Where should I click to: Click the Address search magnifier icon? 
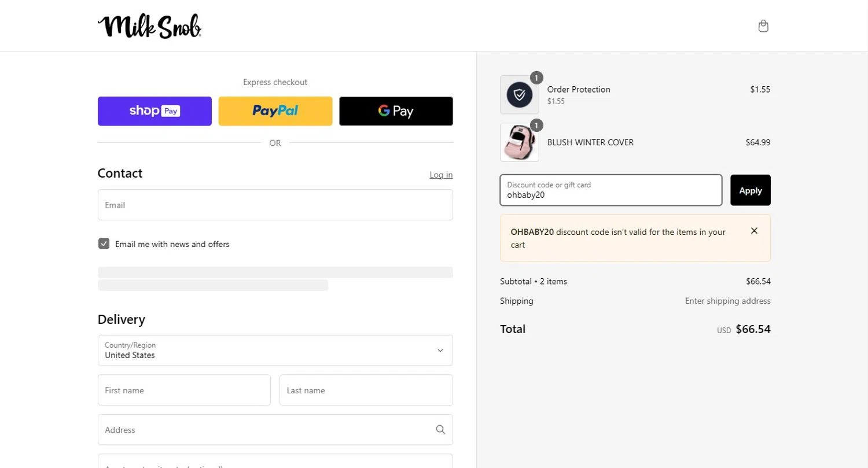pos(440,430)
